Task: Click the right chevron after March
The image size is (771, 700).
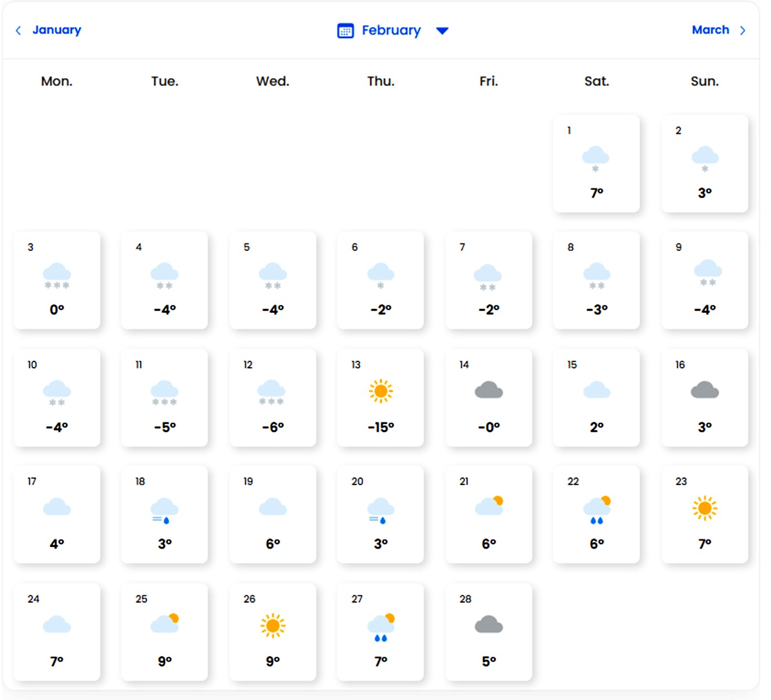Action: pyautogui.click(x=743, y=30)
